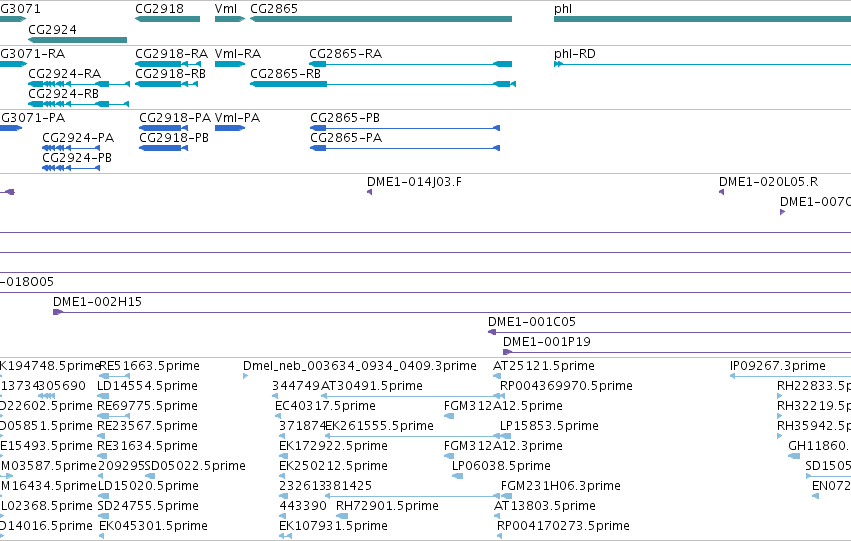
Task: Click EST RE69775.5prime
Action: pos(113,416)
